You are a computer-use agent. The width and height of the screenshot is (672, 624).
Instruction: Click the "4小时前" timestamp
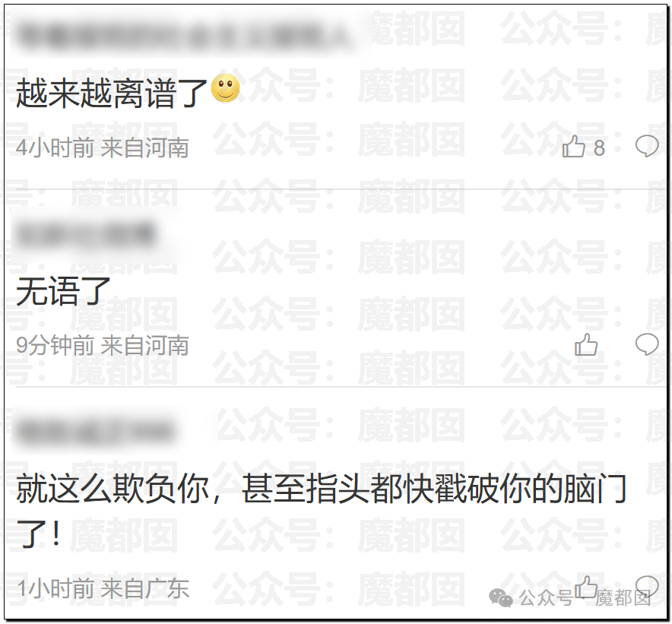55,148
